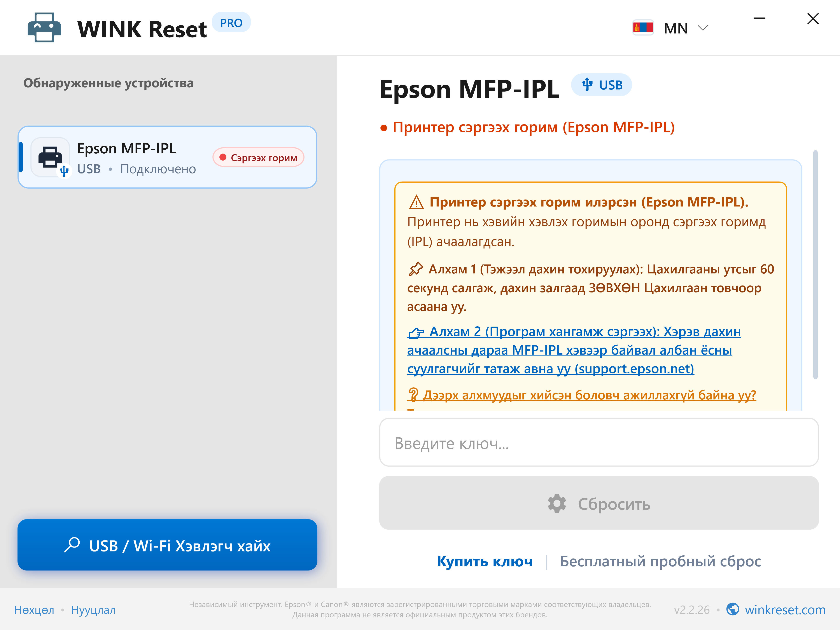Open the Нууцлал privacy link

point(93,610)
